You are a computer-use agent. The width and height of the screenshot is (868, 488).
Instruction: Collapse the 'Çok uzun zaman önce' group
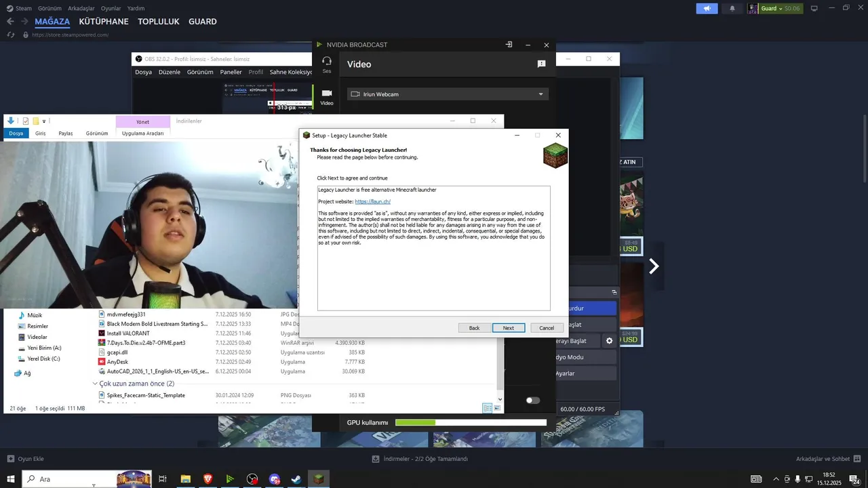(x=95, y=384)
